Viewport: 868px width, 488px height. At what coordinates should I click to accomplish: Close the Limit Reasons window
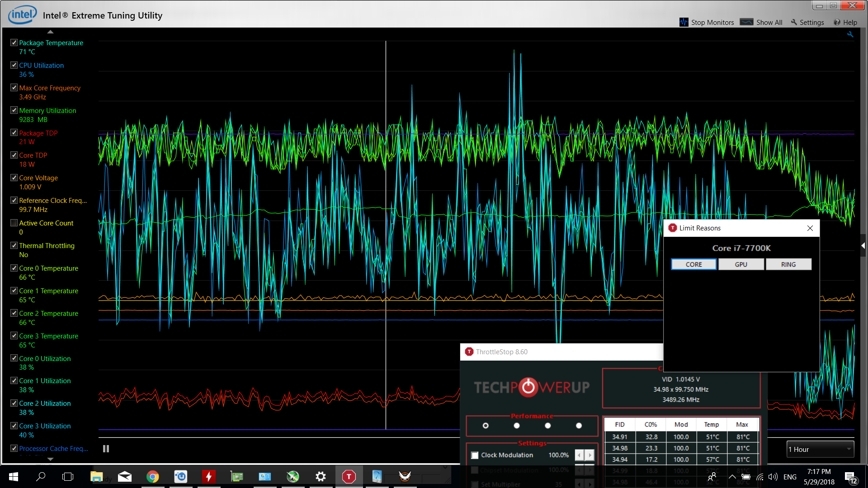tap(810, 228)
